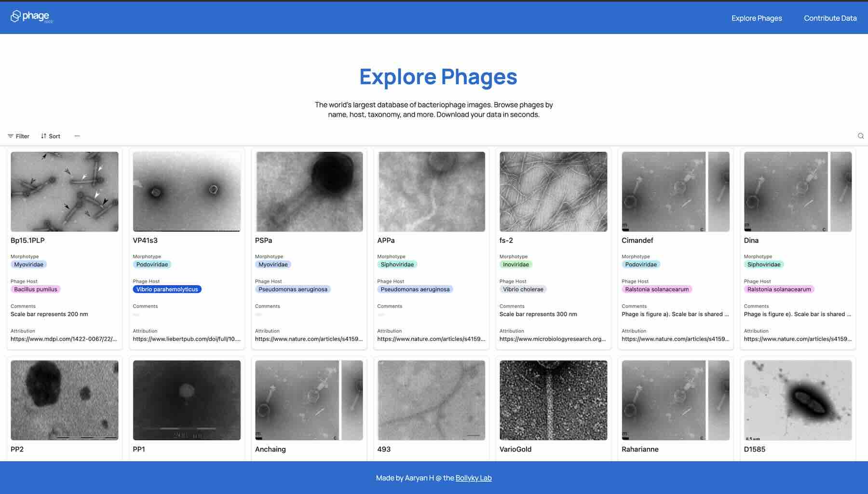Click Bp15.1PLP's Myoviridae morphotype tag
Screen dimensions: 868x494
point(28,264)
